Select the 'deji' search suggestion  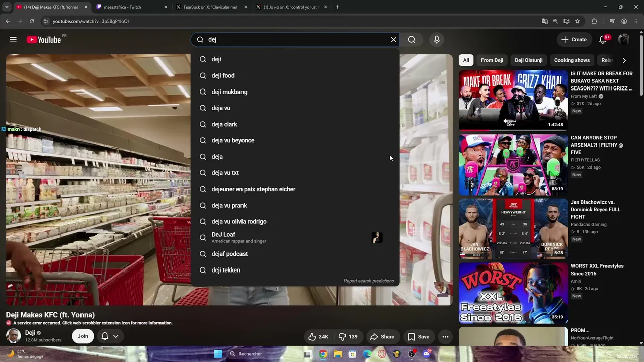click(295, 59)
